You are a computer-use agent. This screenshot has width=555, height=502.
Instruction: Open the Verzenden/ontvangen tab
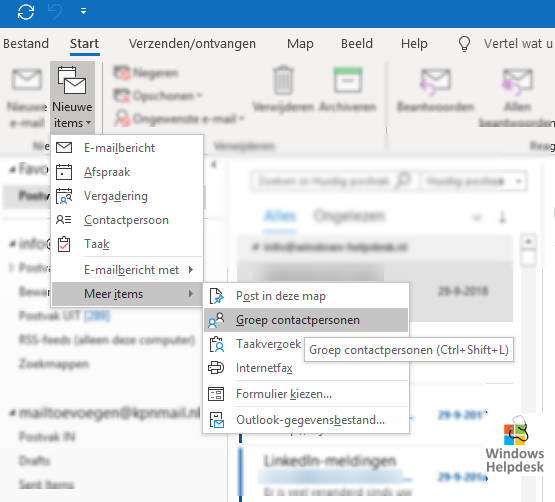(192, 44)
